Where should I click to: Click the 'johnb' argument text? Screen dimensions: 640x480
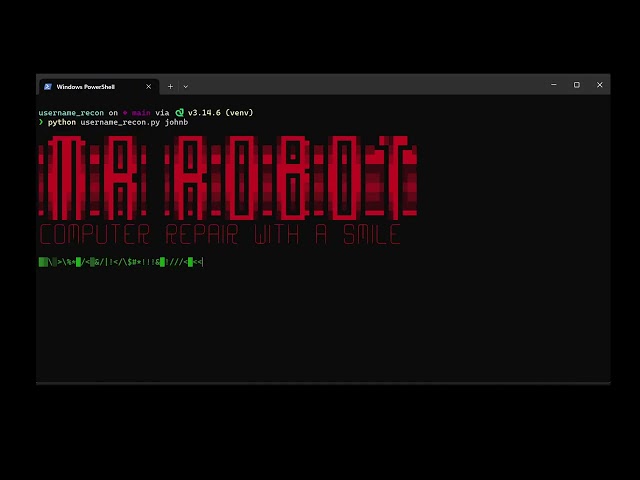click(x=176, y=122)
